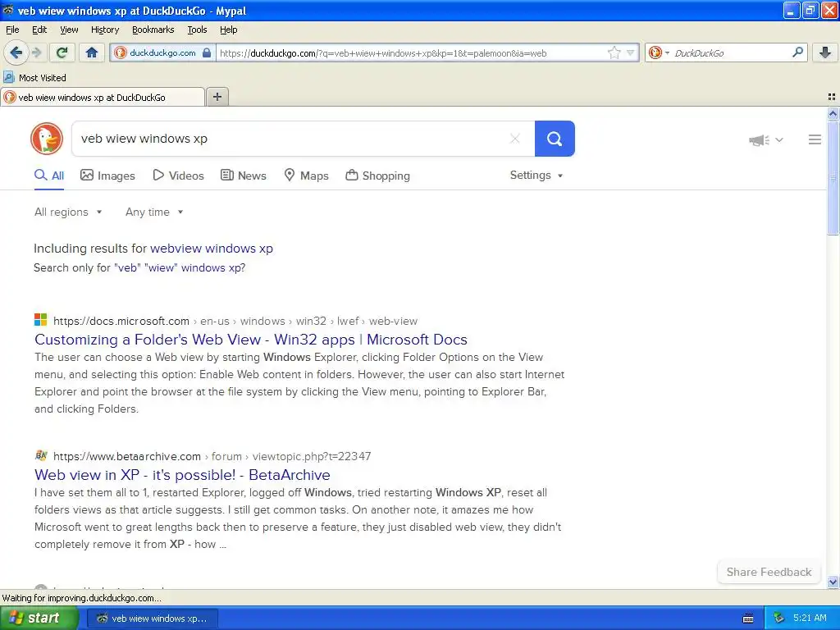This screenshot has height=630, width=840.
Task: Click the Share Feedback button
Action: pos(769,572)
